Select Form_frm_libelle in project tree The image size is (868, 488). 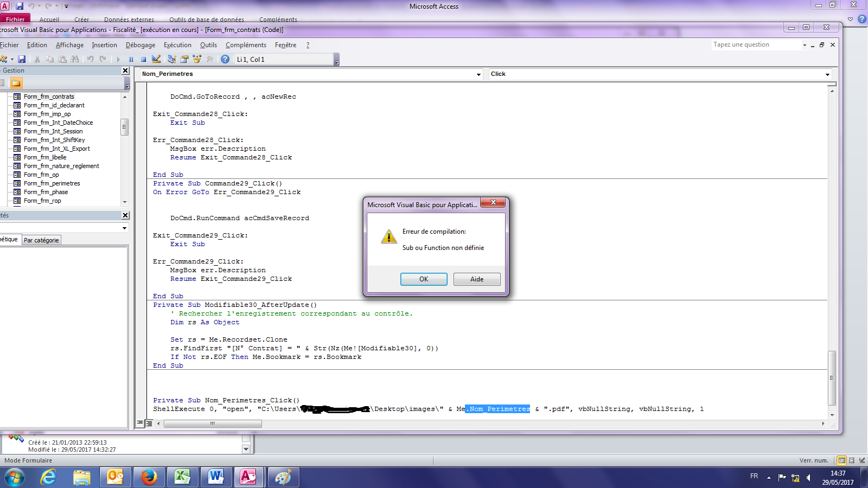coord(45,157)
